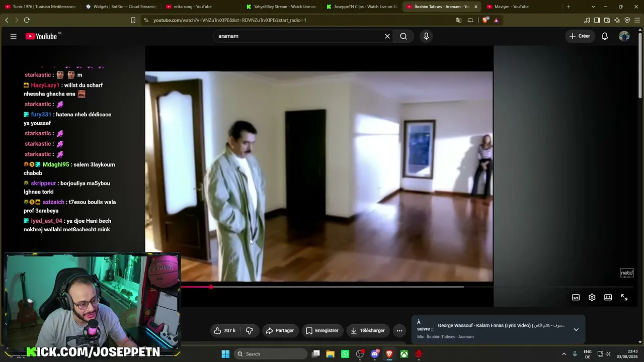This screenshot has width=644, height=362.
Task: Share the video with Partager
Action: [280, 331]
